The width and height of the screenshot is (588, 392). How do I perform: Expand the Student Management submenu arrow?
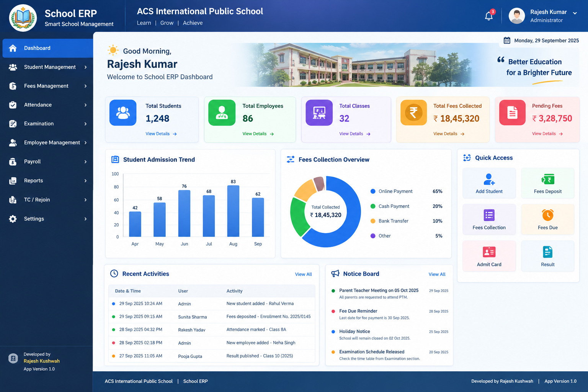(85, 67)
